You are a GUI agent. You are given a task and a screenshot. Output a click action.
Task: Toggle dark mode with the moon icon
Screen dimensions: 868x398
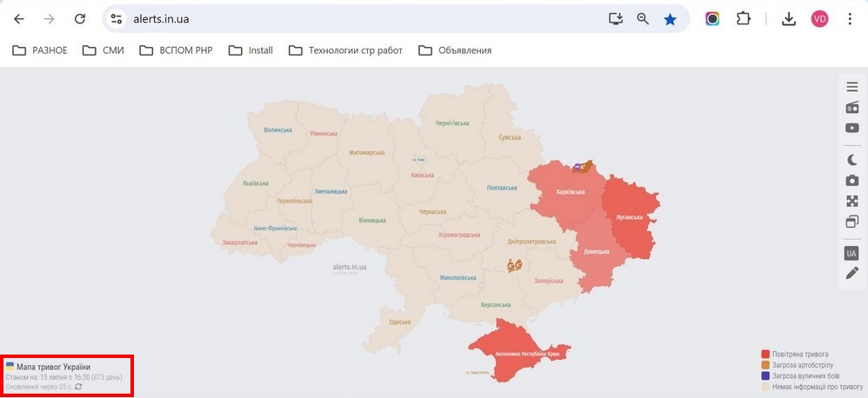pos(851,159)
